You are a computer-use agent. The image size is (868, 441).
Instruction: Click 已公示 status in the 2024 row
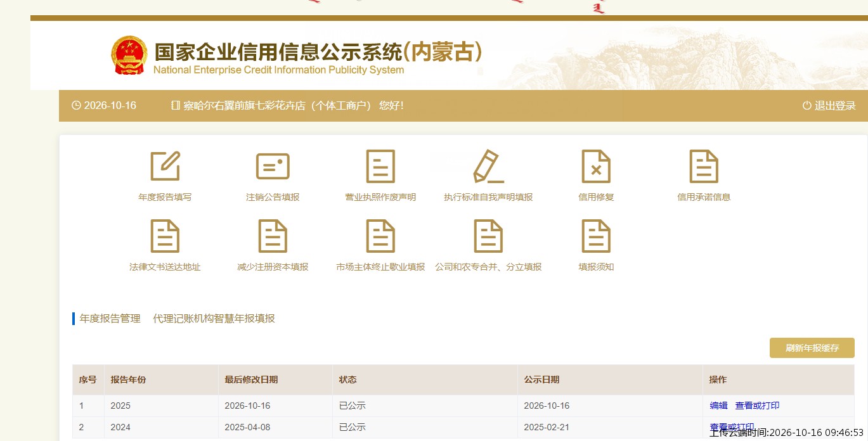pyautogui.click(x=352, y=427)
